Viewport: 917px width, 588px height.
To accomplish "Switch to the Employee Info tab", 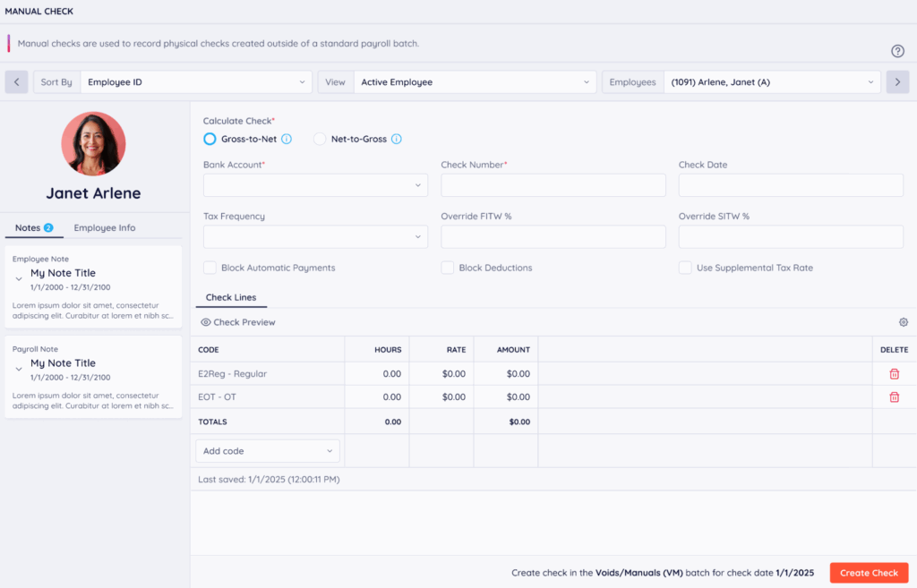I will (x=105, y=228).
